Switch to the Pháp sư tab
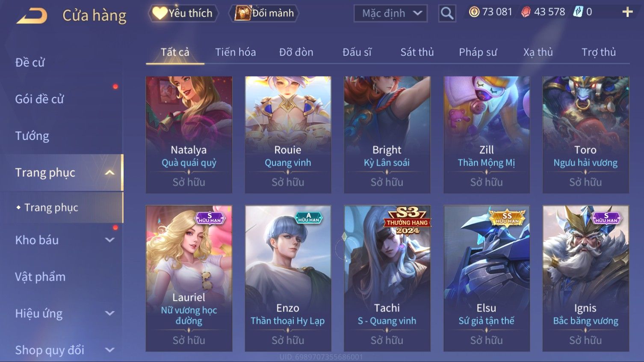Viewport: 644px width, 362px height. [x=478, y=52]
